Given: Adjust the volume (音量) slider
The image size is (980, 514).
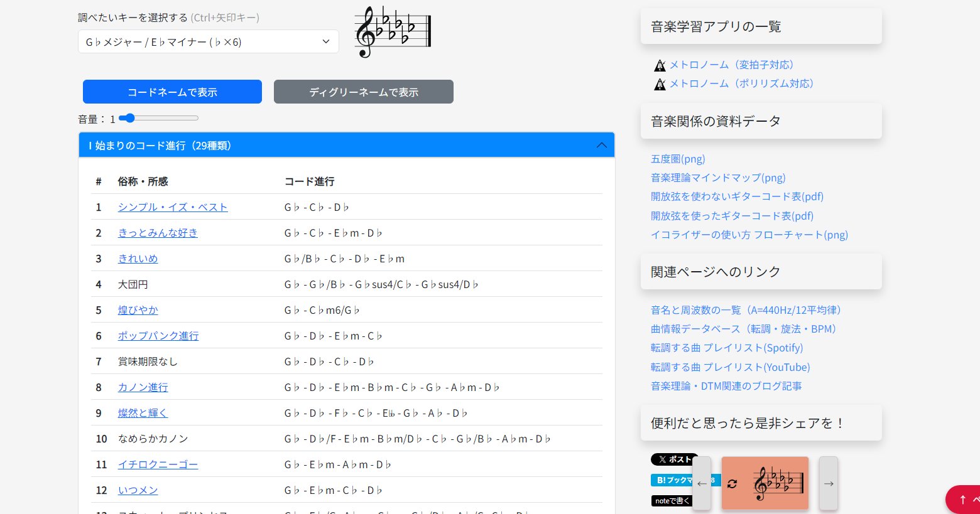Looking at the screenshot, I should (158, 118).
